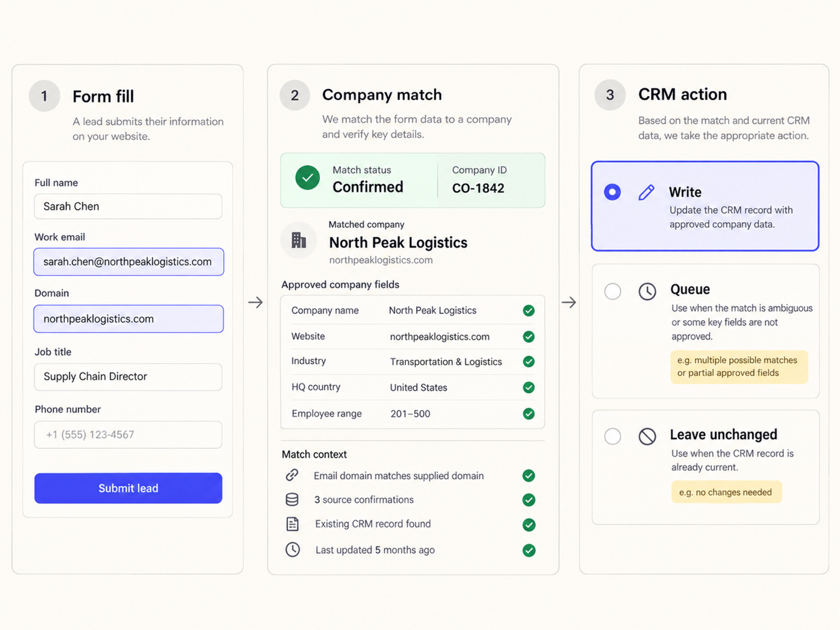Click the Write heading in CRM action
This screenshot has width=840, height=630.
[685, 192]
